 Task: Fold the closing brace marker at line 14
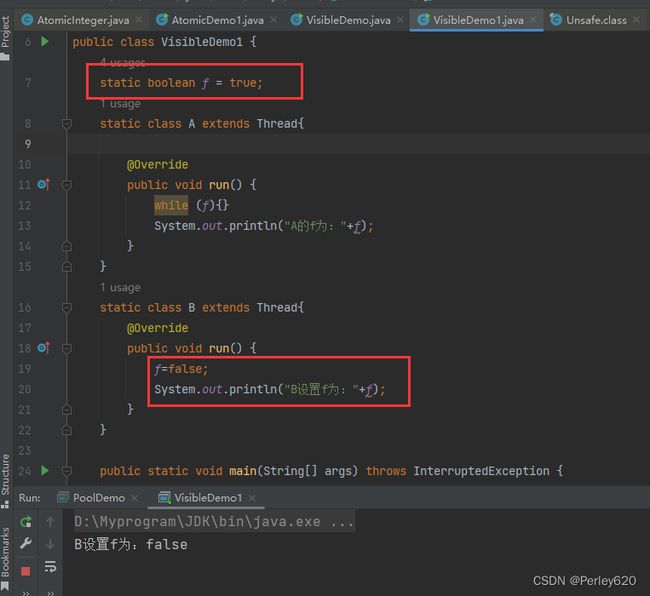(67, 246)
